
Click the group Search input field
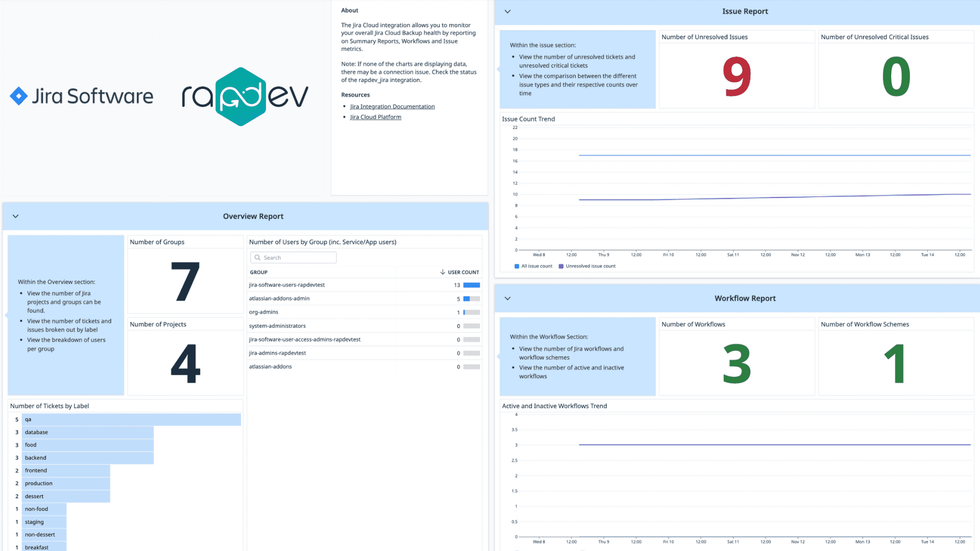click(293, 258)
